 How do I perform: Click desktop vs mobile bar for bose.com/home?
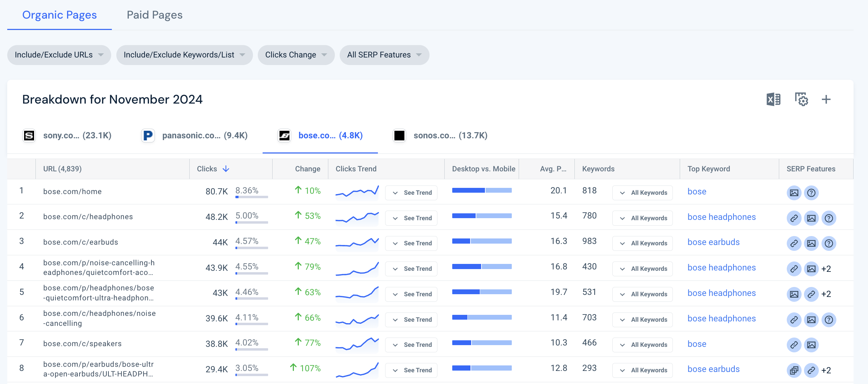click(482, 190)
